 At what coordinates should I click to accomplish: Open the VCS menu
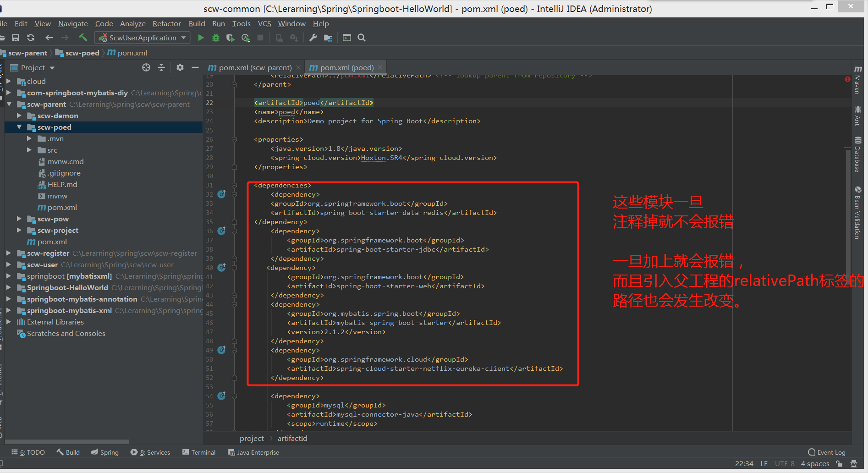point(264,24)
